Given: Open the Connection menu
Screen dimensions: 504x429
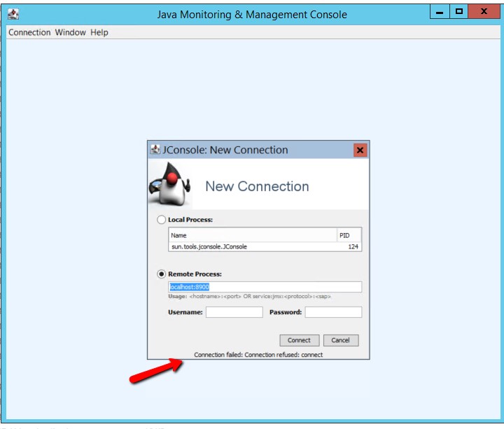Looking at the screenshot, I should 29,32.
